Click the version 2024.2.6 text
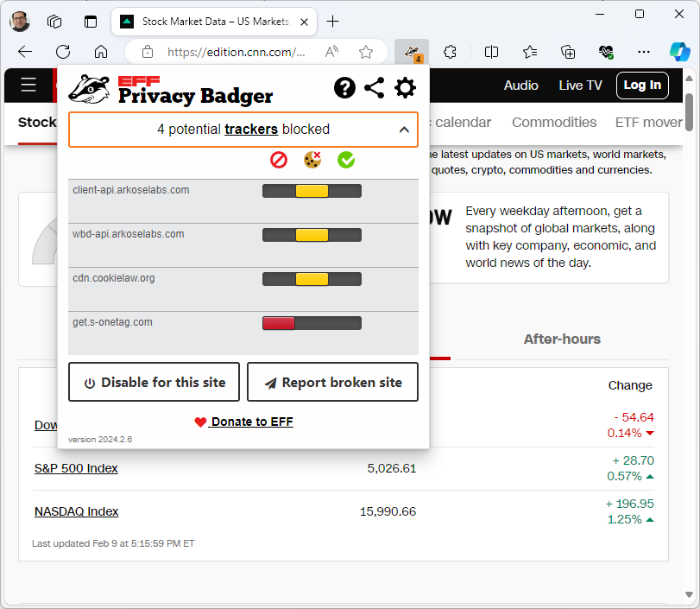The width and height of the screenshot is (700, 609). click(100, 439)
